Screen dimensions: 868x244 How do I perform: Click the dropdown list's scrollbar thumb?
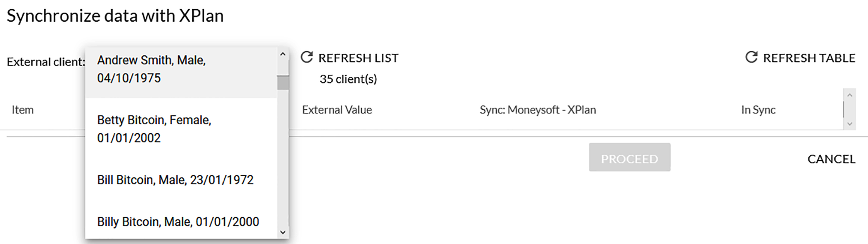[283, 82]
